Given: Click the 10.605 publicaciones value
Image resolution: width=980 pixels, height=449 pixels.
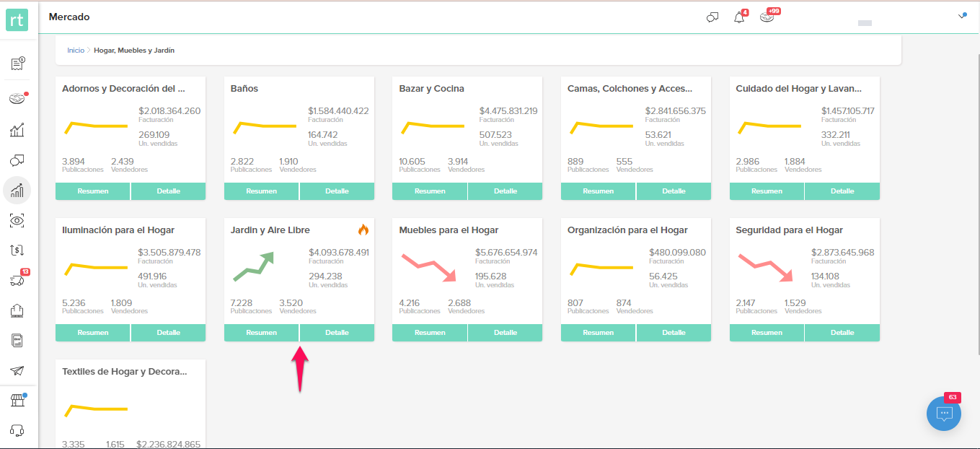Looking at the screenshot, I should click(412, 162).
